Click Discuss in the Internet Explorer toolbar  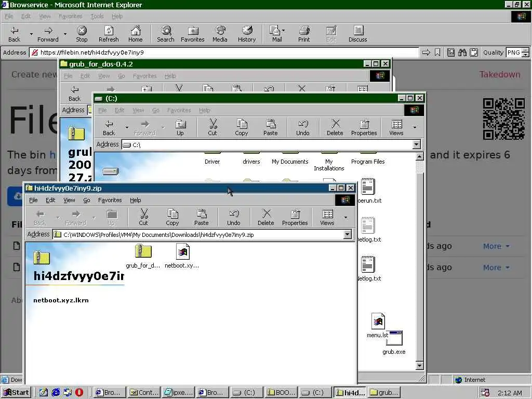coord(357,34)
